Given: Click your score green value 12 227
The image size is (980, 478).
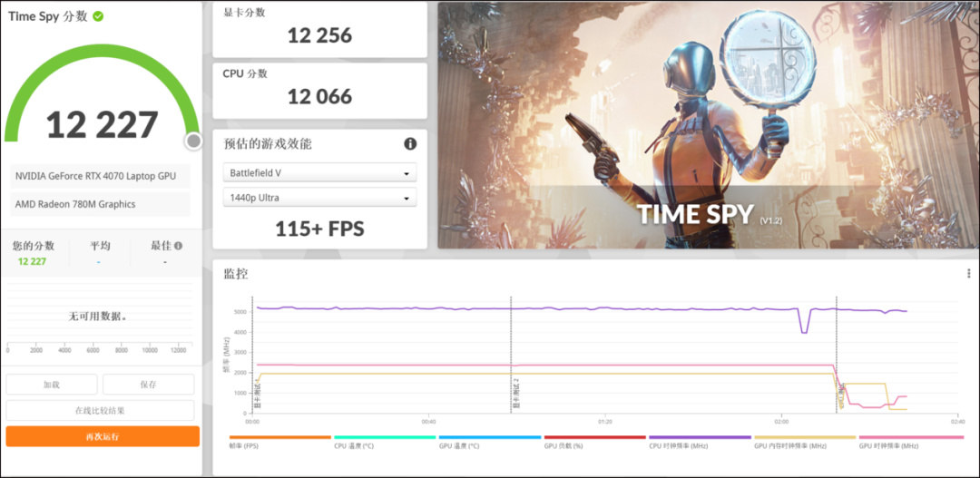Looking at the screenshot, I should point(32,261).
